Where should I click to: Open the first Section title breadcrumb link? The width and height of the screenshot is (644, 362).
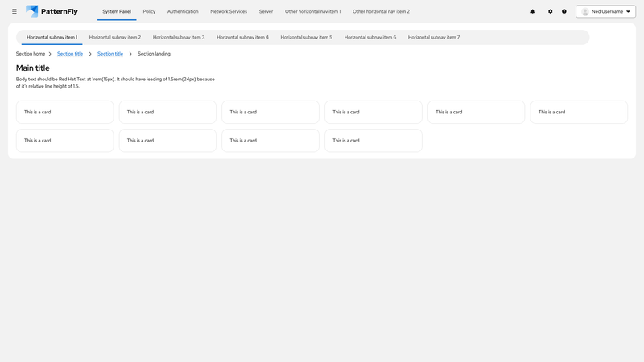pos(70,54)
